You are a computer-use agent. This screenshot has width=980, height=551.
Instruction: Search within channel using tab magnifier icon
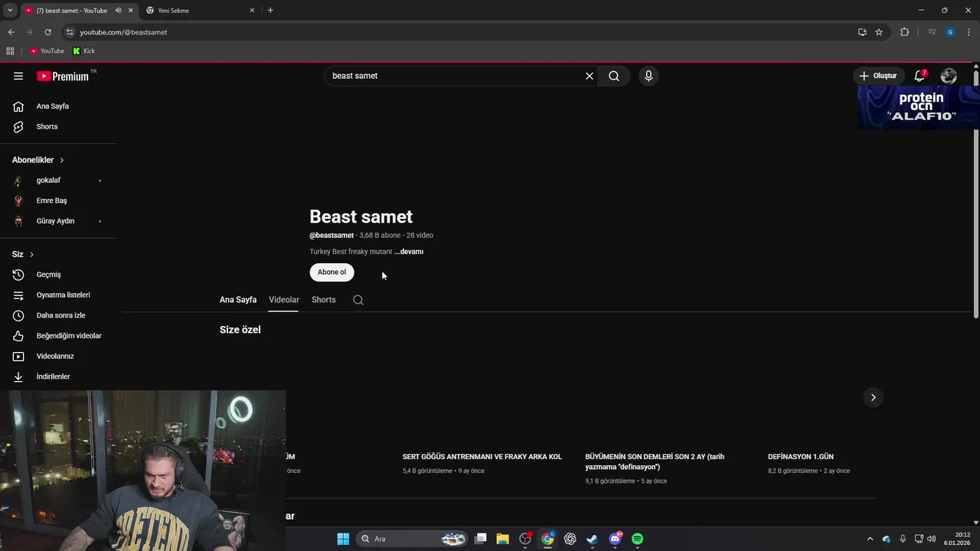[358, 300]
